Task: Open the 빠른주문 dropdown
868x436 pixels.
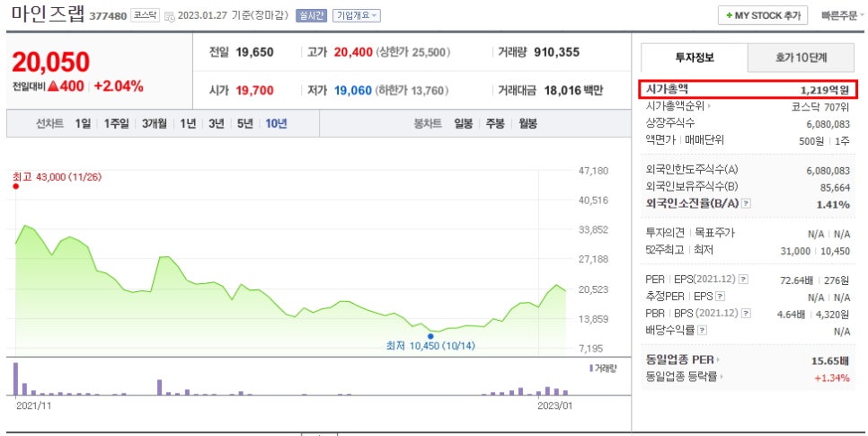Action: coord(843,15)
